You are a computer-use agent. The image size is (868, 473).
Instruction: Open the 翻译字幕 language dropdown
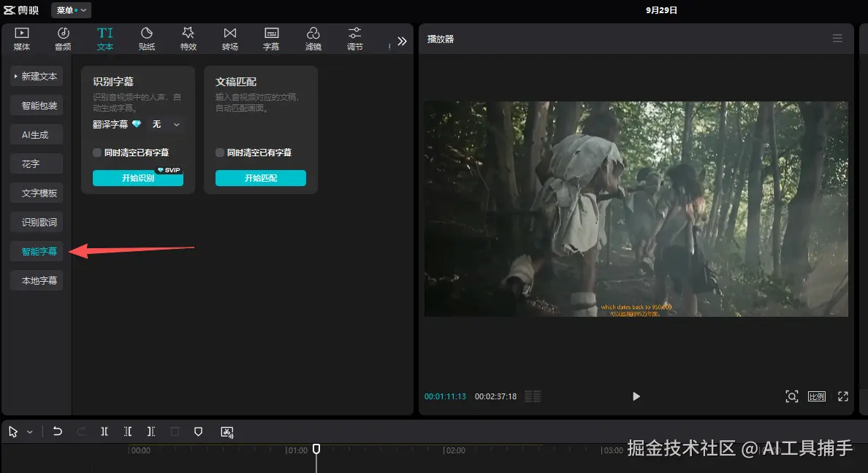point(166,125)
